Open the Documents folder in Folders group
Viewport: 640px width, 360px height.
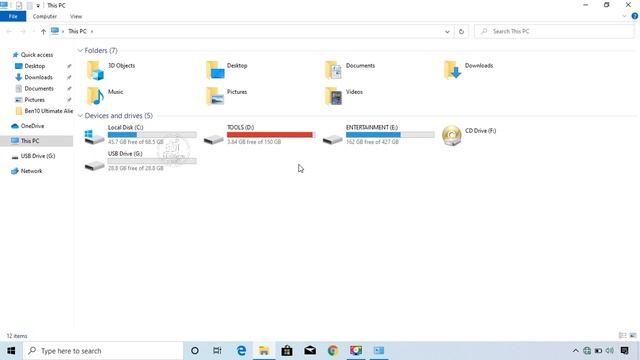(x=350, y=70)
